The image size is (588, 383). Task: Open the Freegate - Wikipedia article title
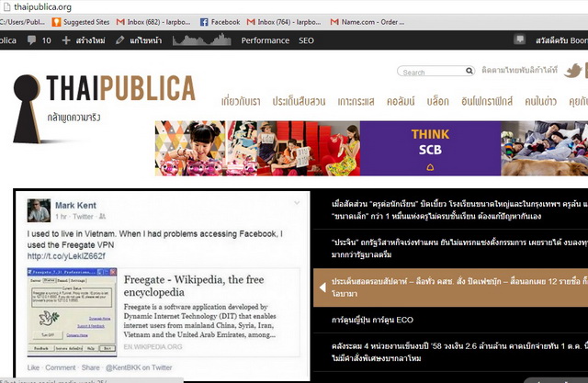click(x=194, y=286)
